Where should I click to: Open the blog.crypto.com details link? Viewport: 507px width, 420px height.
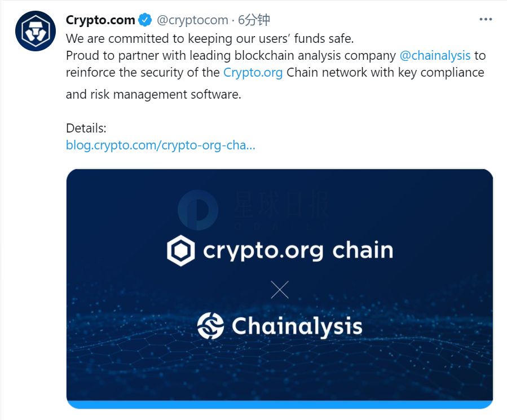point(160,145)
